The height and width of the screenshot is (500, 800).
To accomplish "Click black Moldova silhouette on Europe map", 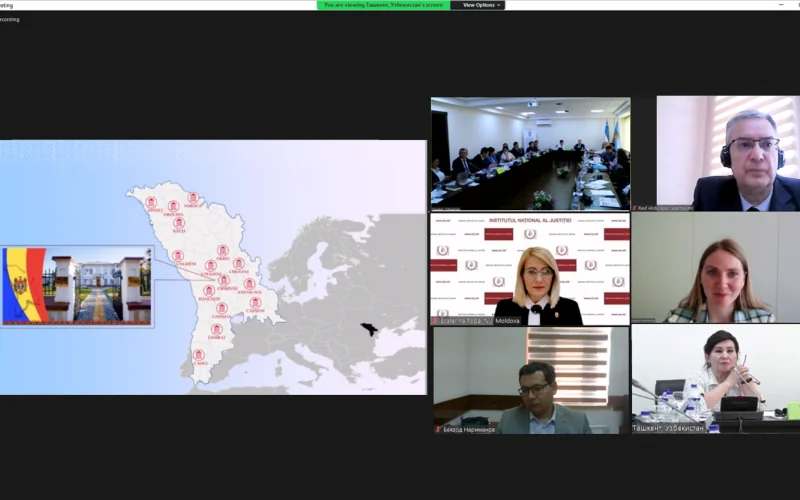I will click(369, 329).
